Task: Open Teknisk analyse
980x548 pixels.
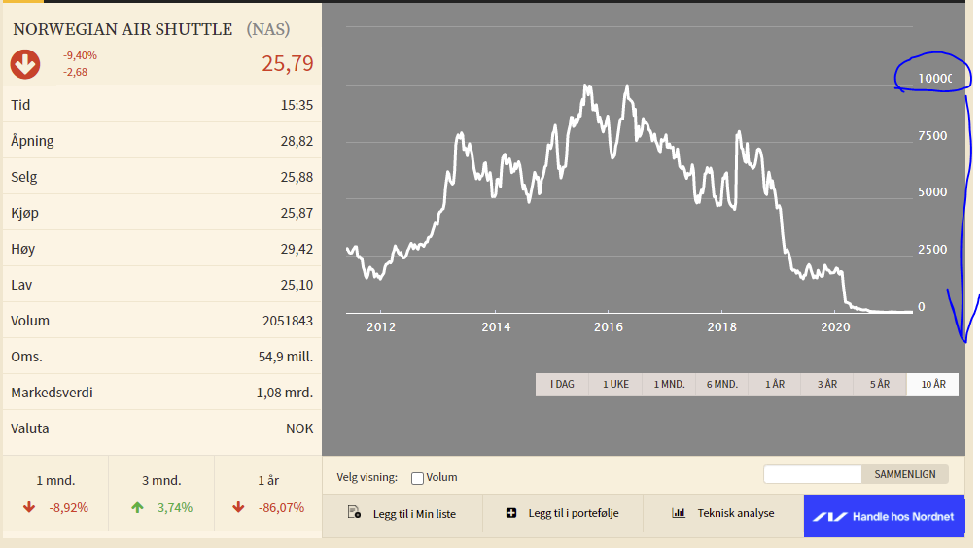Action: tap(723, 513)
